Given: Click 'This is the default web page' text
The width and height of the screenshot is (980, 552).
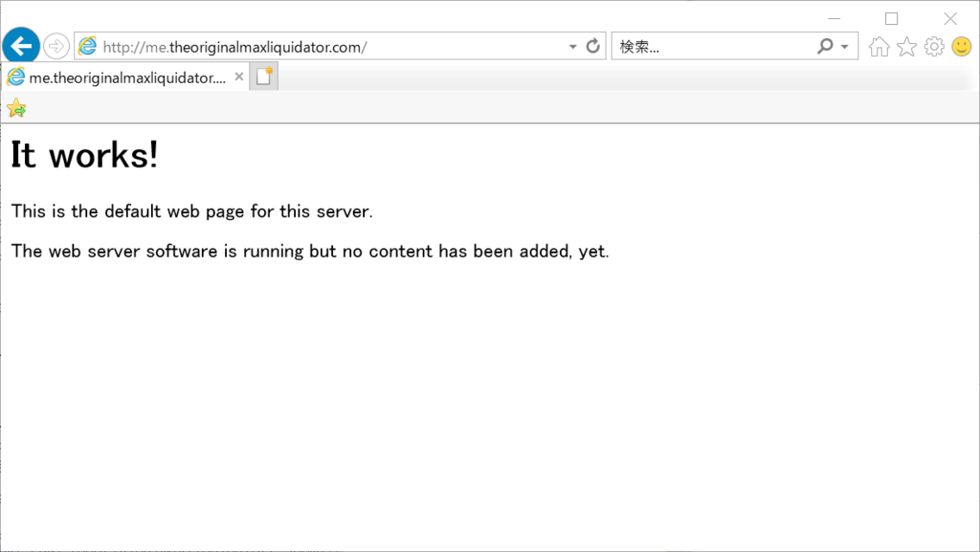Looking at the screenshot, I should click(x=191, y=211).
